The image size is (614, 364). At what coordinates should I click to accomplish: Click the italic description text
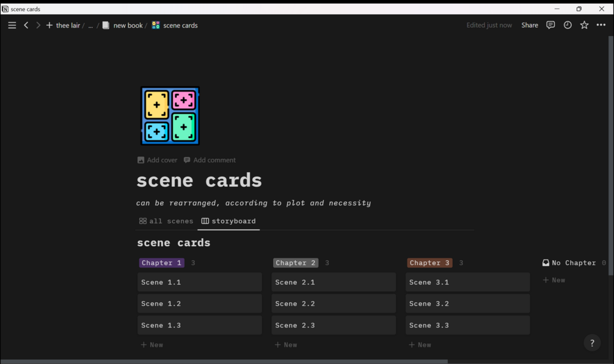click(254, 203)
